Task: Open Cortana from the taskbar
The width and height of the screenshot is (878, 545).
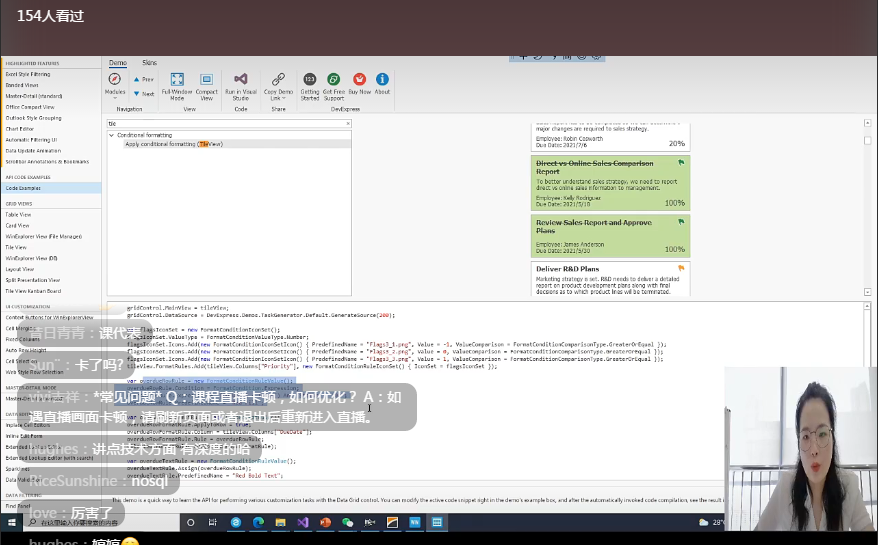Action: click(x=190, y=522)
